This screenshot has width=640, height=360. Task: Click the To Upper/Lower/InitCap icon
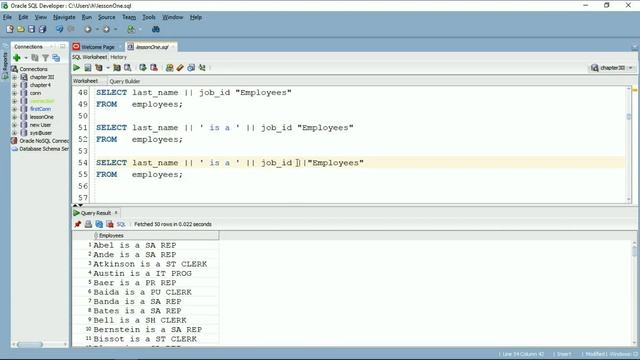[202, 68]
